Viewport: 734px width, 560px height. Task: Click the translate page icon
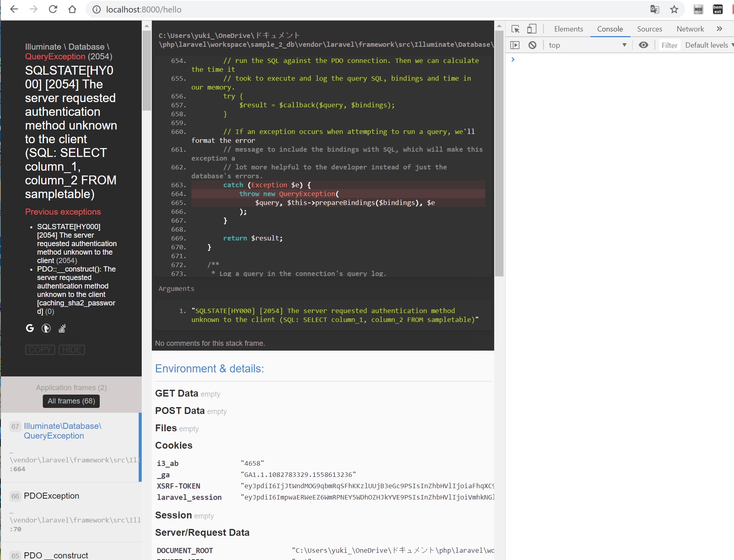point(654,10)
